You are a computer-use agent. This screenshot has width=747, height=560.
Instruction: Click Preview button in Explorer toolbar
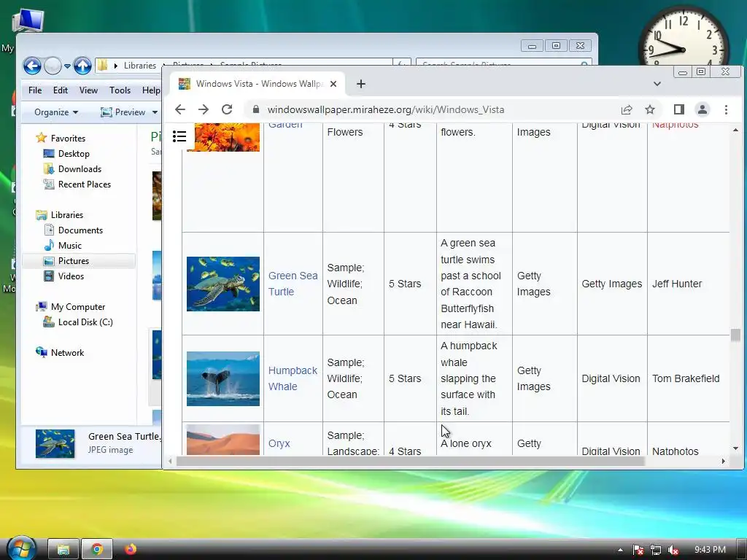coord(123,112)
